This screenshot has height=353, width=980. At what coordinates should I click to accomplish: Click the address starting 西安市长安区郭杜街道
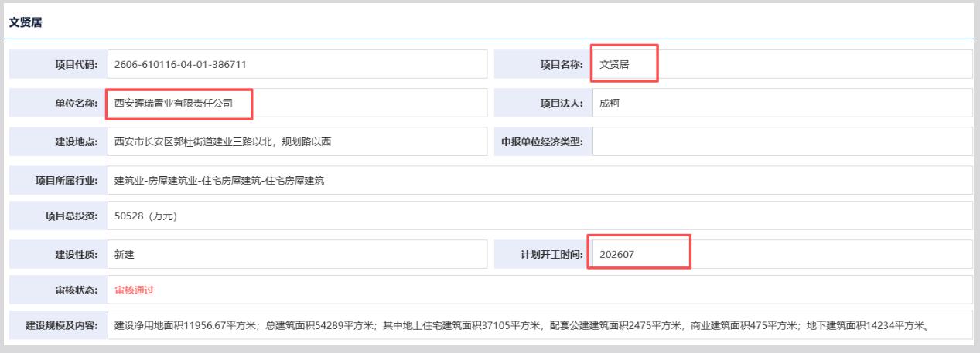pos(223,141)
